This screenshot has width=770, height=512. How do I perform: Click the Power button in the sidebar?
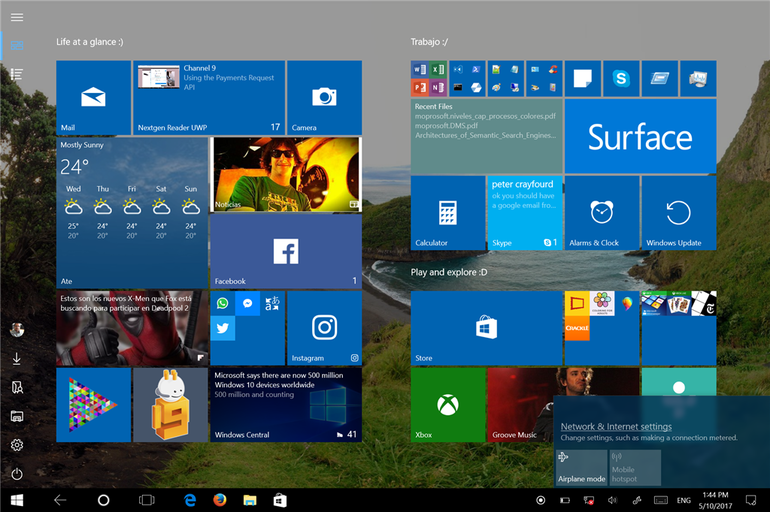[x=17, y=474]
